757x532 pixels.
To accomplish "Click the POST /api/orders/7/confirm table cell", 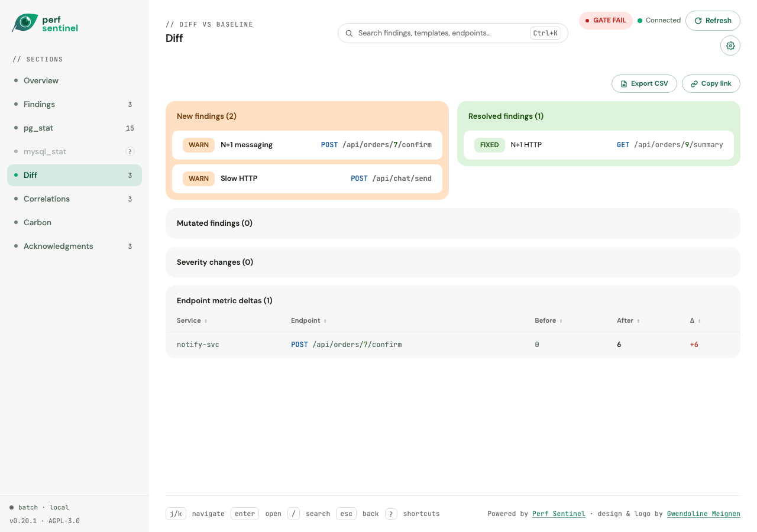I will click(x=346, y=345).
